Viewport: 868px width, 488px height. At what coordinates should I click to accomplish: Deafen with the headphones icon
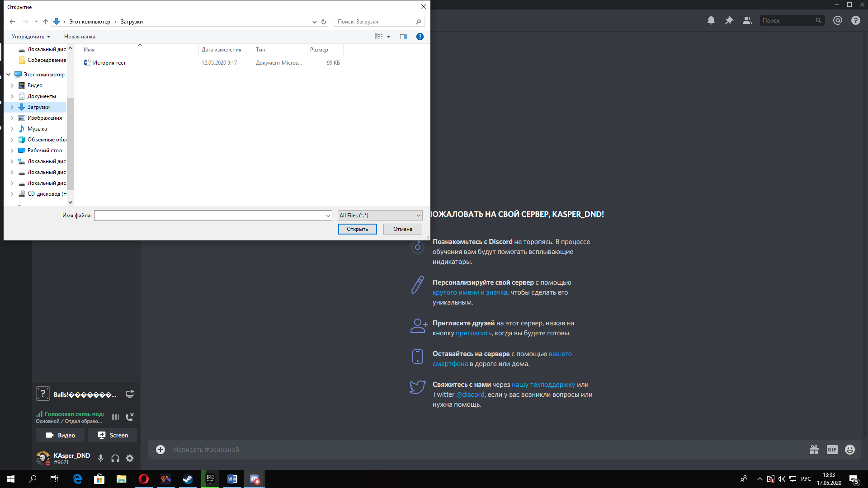(x=115, y=458)
